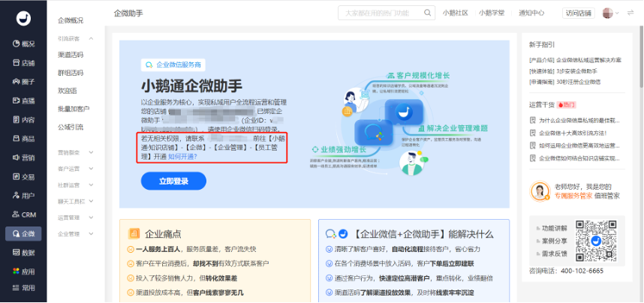Image resolution: width=644 pixels, height=303 pixels.
Task: Open 交易 in the dark sidebar
Action: click(23, 177)
